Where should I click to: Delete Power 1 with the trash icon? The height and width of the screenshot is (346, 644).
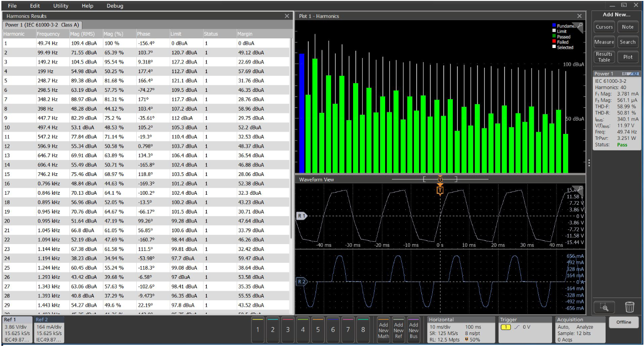630,307
